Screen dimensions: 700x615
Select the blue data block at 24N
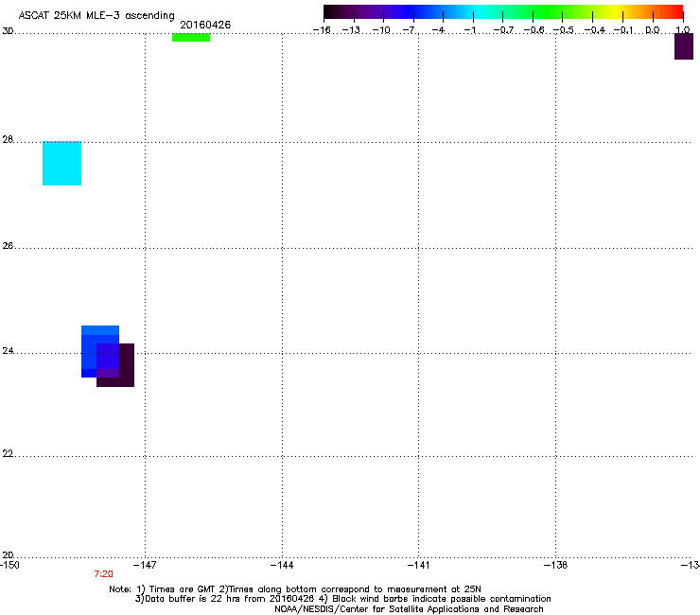100,351
